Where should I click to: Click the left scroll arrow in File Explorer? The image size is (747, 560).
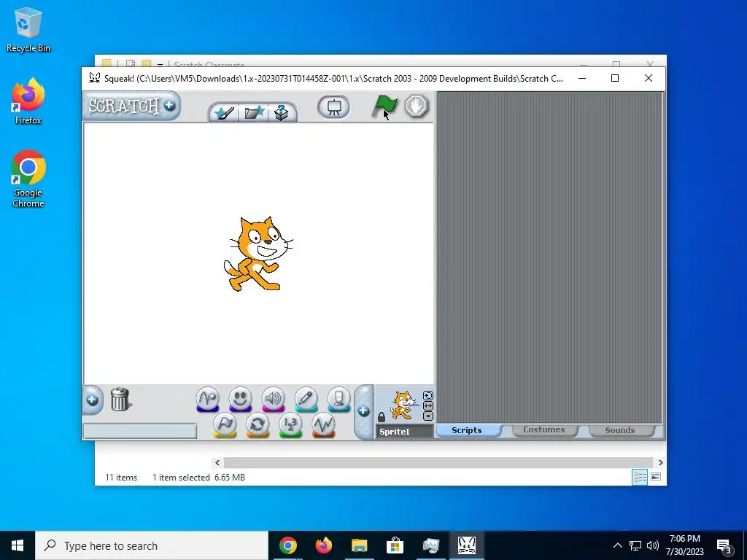click(217, 462)
